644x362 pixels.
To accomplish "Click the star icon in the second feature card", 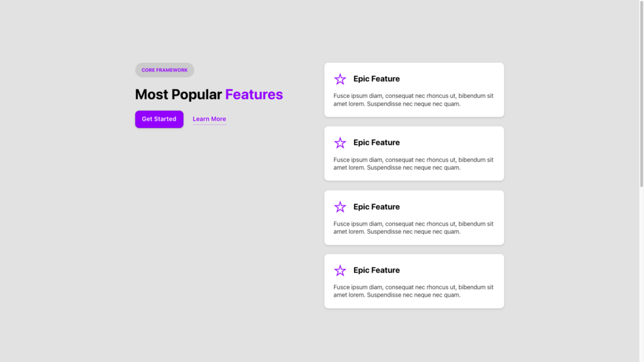I will click(x=340, y=143).
